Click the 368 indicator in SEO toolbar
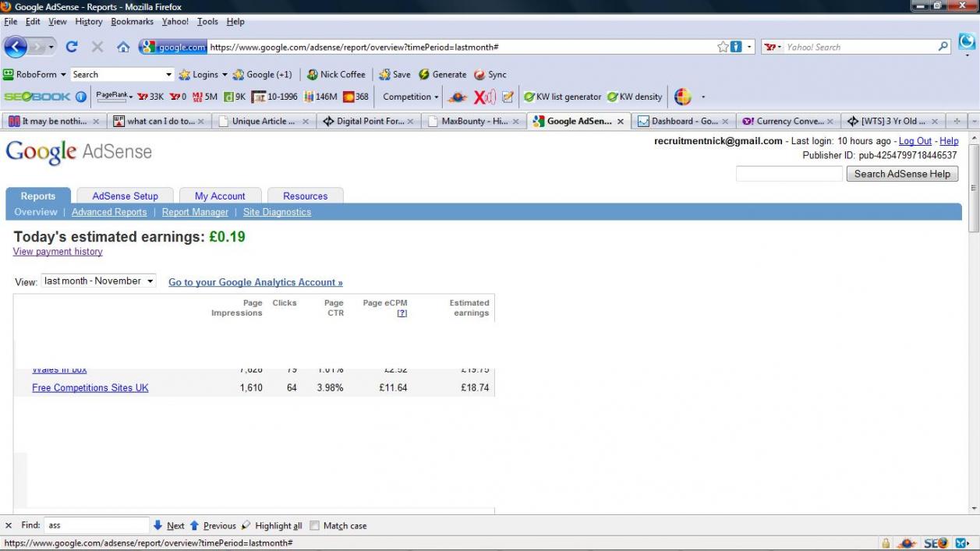The height and width of the screenshot is (551, 980). coord(356,97)
